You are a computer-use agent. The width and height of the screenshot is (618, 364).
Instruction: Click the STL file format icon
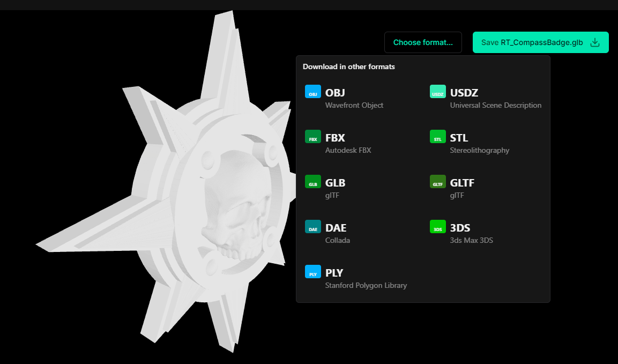[437, 137]
